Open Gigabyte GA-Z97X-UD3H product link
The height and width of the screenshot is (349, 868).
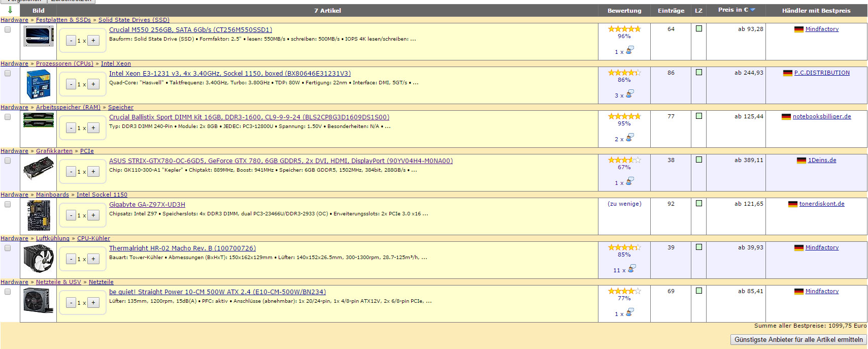tap(147, 205)
